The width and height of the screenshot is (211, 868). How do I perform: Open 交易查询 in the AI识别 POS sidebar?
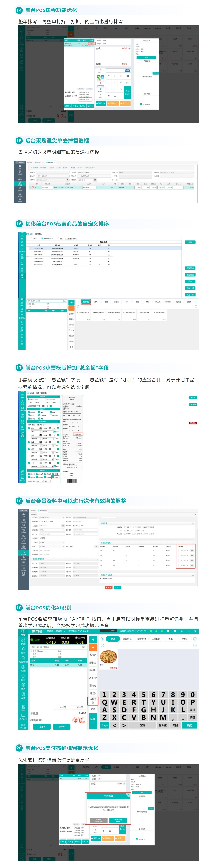[23, 660]
